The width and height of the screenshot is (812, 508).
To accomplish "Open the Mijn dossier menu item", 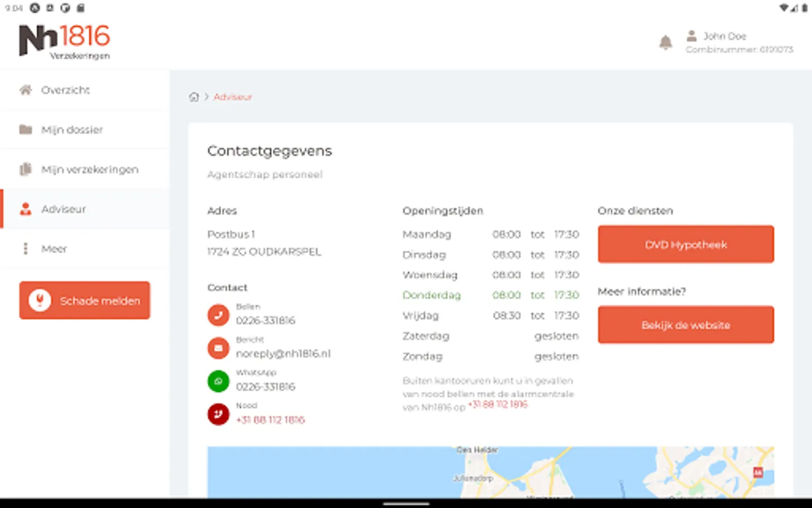I will pyautogui.click(x=85, y=129).
